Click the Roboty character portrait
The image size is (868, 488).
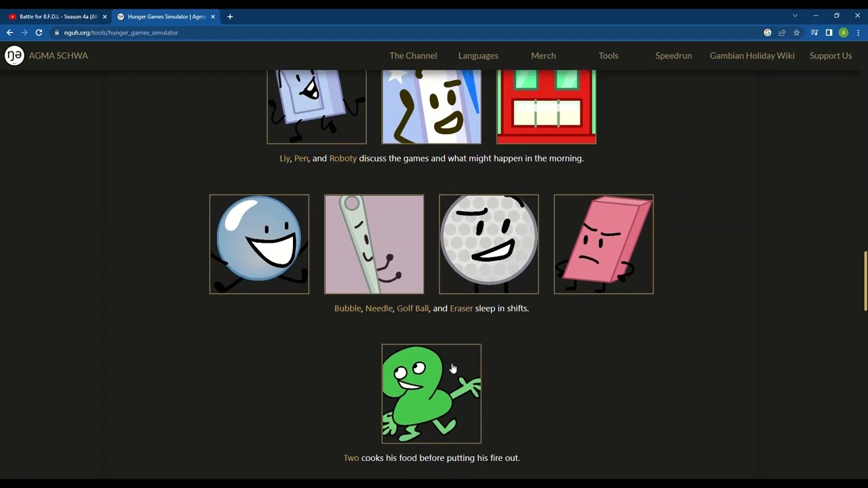(547, 106)
